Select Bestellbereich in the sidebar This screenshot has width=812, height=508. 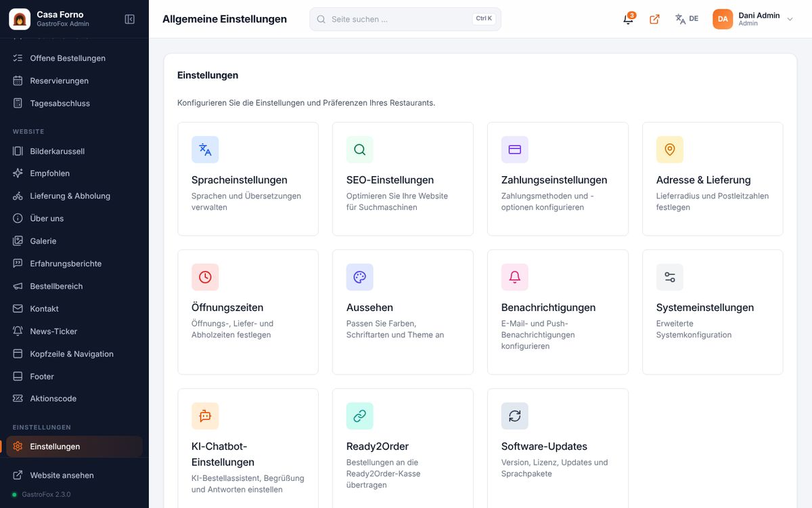point(74,286)
